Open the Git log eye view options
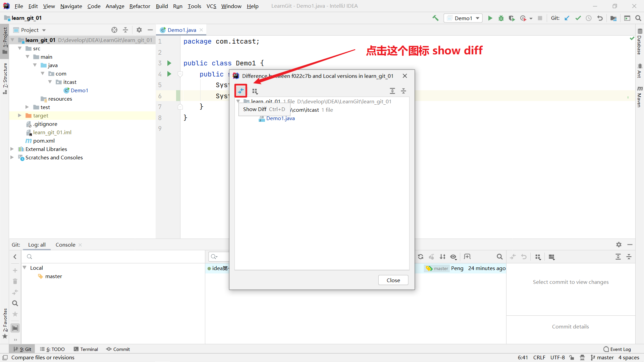This screenshot has width=644, height=362. click(x=453, y=257)
